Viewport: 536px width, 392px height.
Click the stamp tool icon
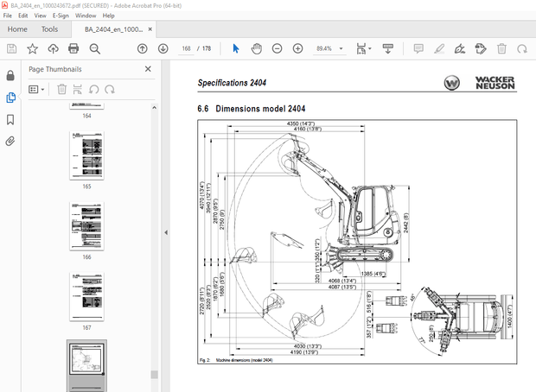click(481, 49)
